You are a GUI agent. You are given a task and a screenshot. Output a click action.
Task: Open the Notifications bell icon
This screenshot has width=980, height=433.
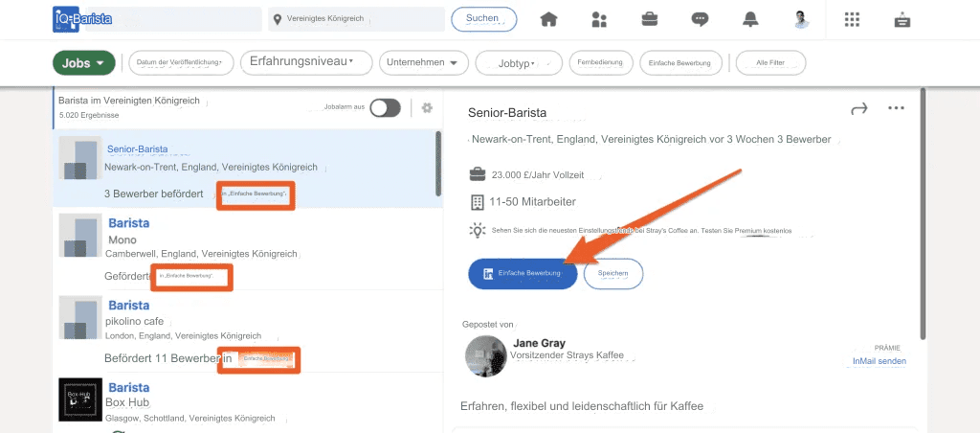point(750,19)
